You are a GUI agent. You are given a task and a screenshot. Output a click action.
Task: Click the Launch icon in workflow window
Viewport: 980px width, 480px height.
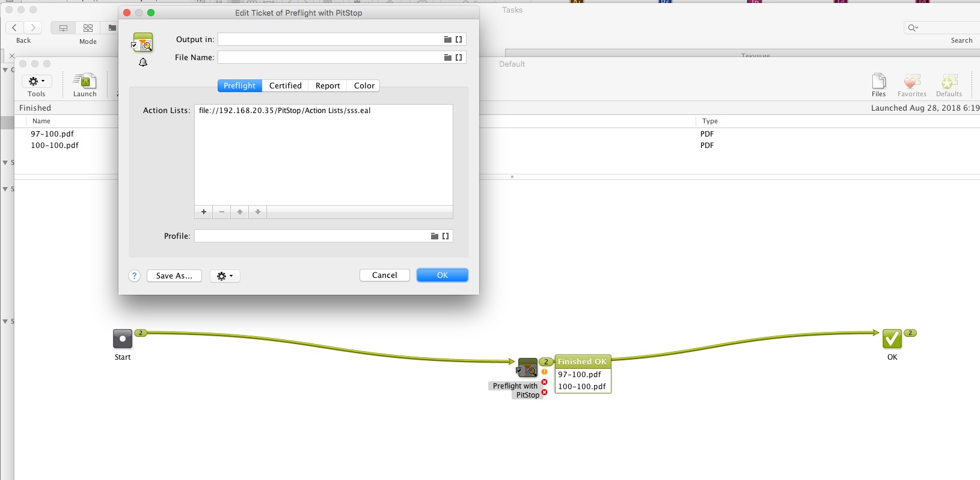click(x=85, y=81)
